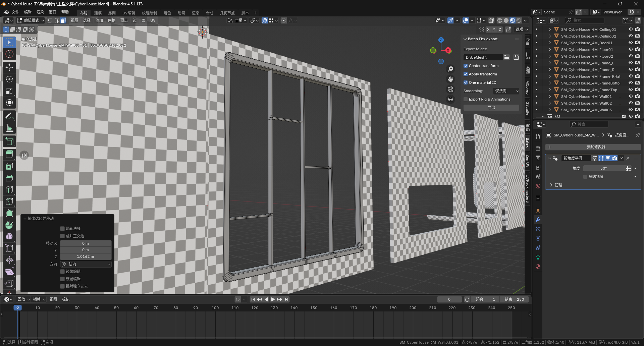644x346 pixels.
Task: Select the Shrink/Fatten tool
Action: [x=9, y=260]
